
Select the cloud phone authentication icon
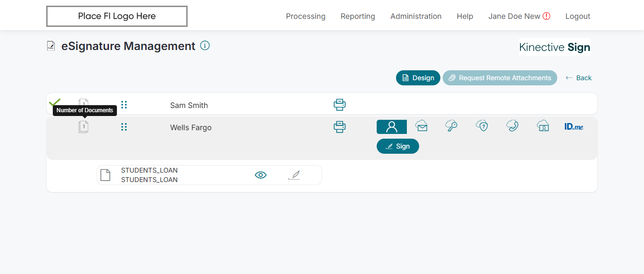point(512,126)
